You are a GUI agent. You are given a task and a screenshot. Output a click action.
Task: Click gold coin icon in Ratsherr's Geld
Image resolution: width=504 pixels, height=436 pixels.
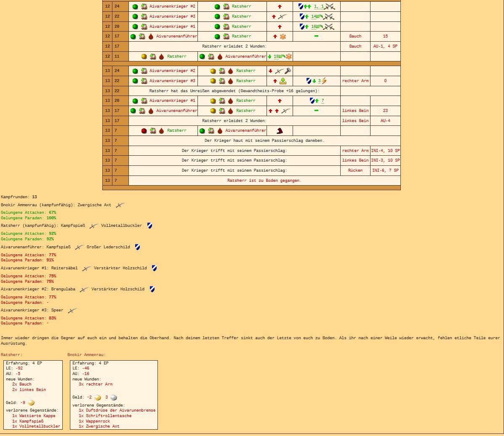[x=31, y=403]
